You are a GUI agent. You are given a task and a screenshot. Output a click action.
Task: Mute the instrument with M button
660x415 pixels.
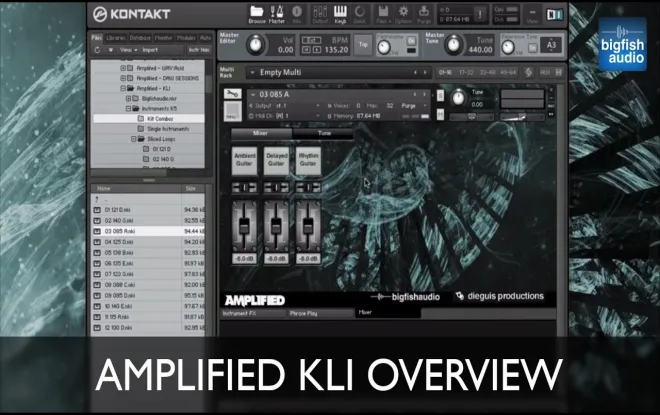point(440,114)
